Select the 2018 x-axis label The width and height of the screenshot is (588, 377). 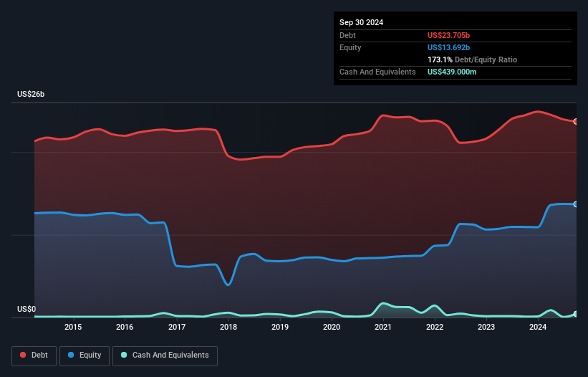[x=228, y=327]
